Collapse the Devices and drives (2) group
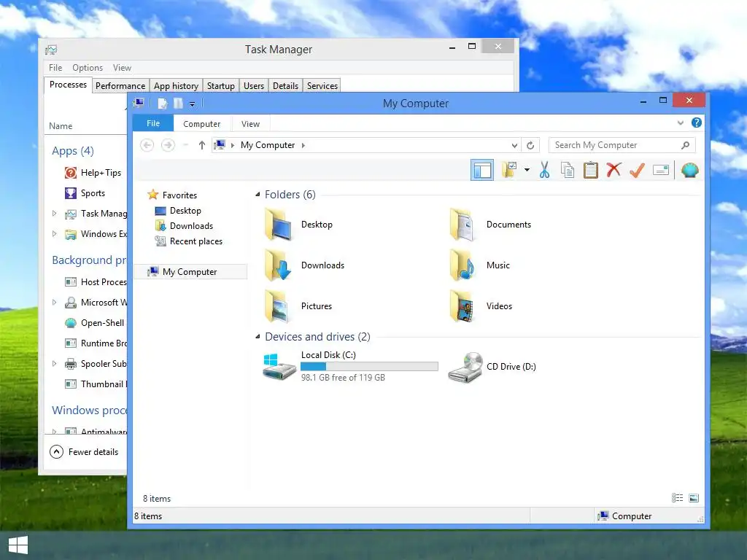This screenshot has height=560, width=747. point(258,337)
